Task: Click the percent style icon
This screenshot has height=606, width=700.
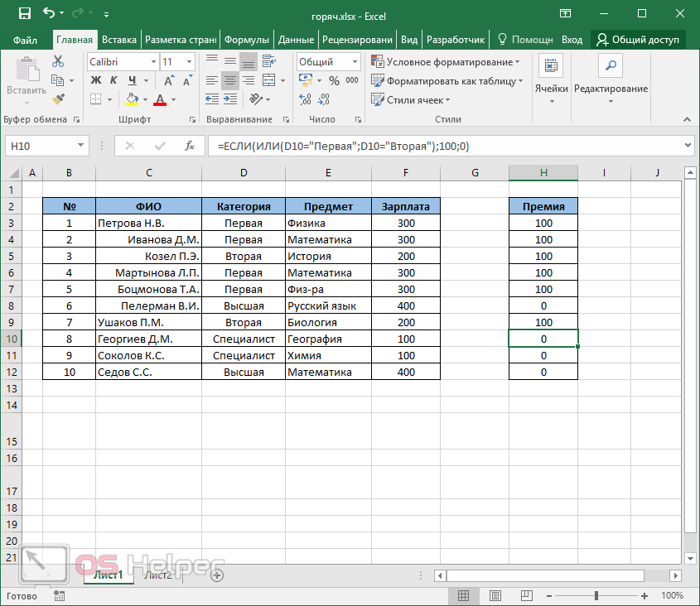Action: tap(334, 80)
